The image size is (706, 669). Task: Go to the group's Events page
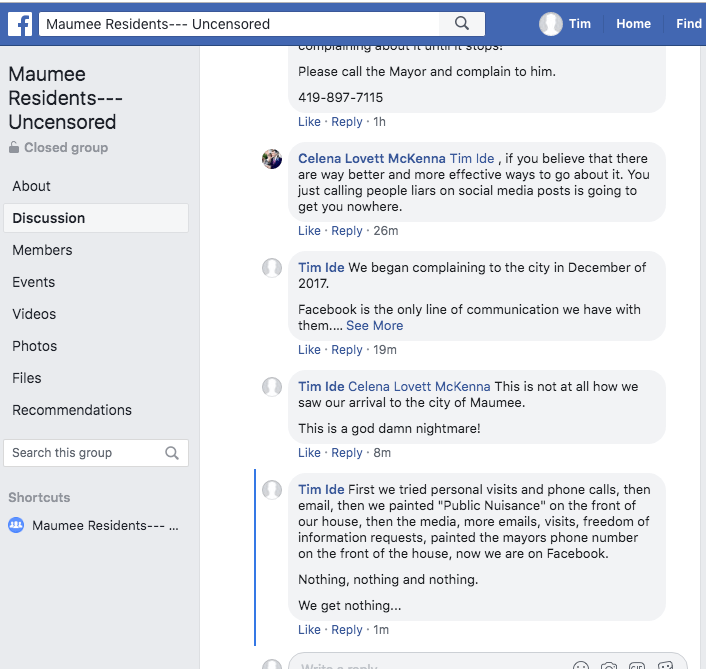click(34, 282)
